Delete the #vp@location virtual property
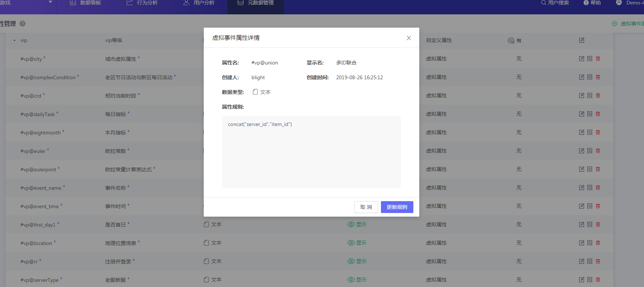 (x=598, y=243)
